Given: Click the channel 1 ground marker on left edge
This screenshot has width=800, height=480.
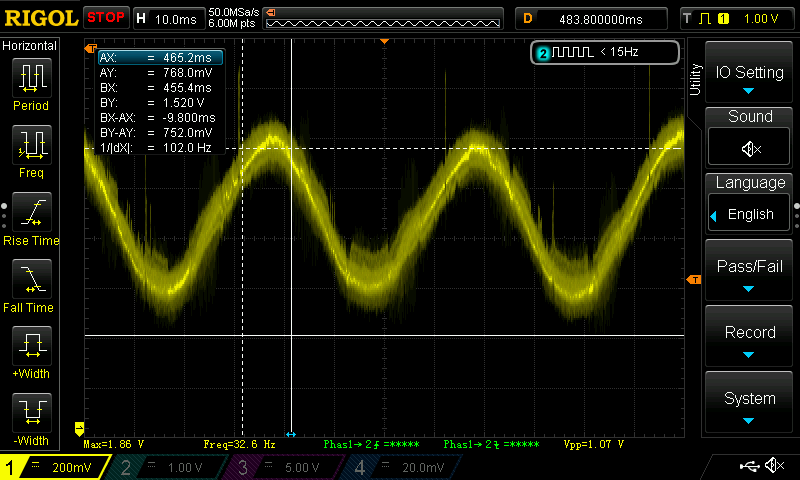Looking at the screenshot, I should click(79, 428).
